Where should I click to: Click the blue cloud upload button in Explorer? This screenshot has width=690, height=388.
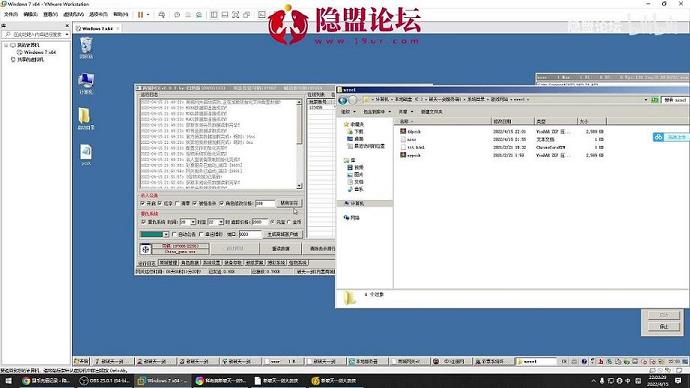tap(670, 137)
